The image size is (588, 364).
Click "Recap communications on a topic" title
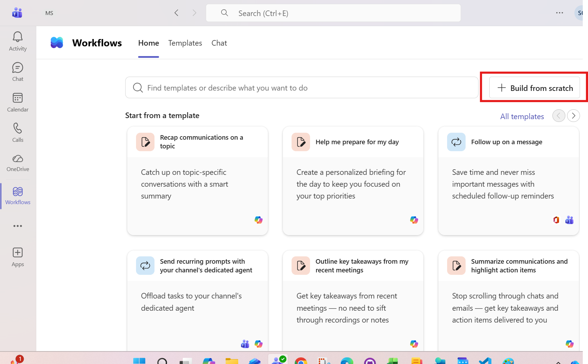[x=202, y=142]
